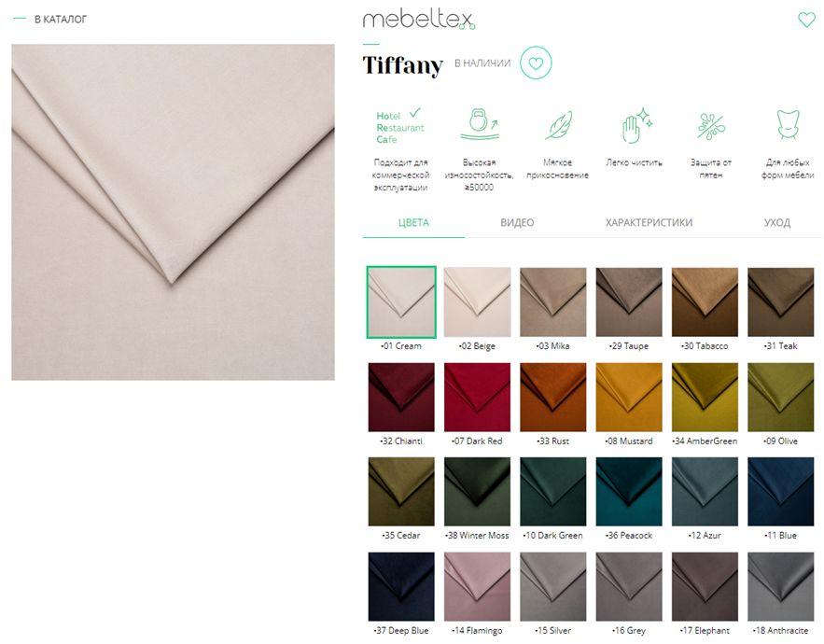Click the easy to clean hand icon
Image resolution: width=824 pixels, height=644 pixels.
tap(636, 125)
